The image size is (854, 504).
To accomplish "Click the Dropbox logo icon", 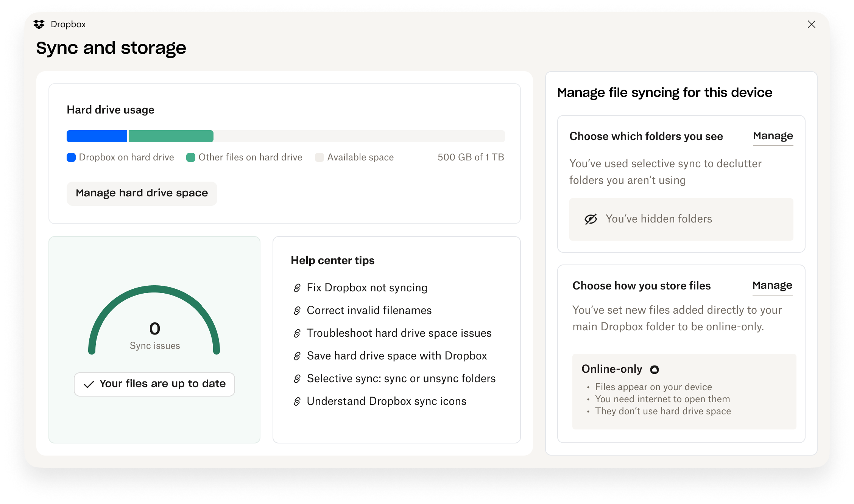I will pyautogui.click(x=40, y=24).
